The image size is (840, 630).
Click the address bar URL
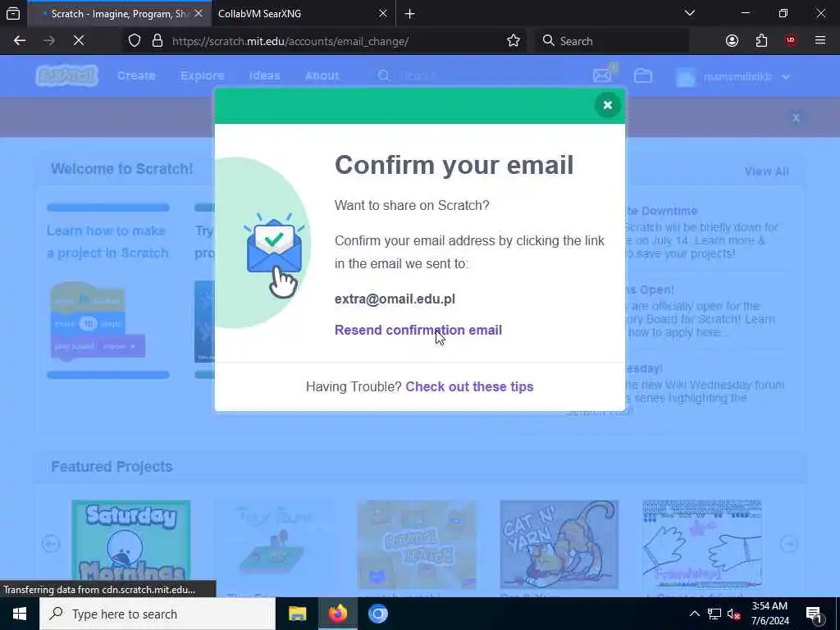click(x=290, y=41)
